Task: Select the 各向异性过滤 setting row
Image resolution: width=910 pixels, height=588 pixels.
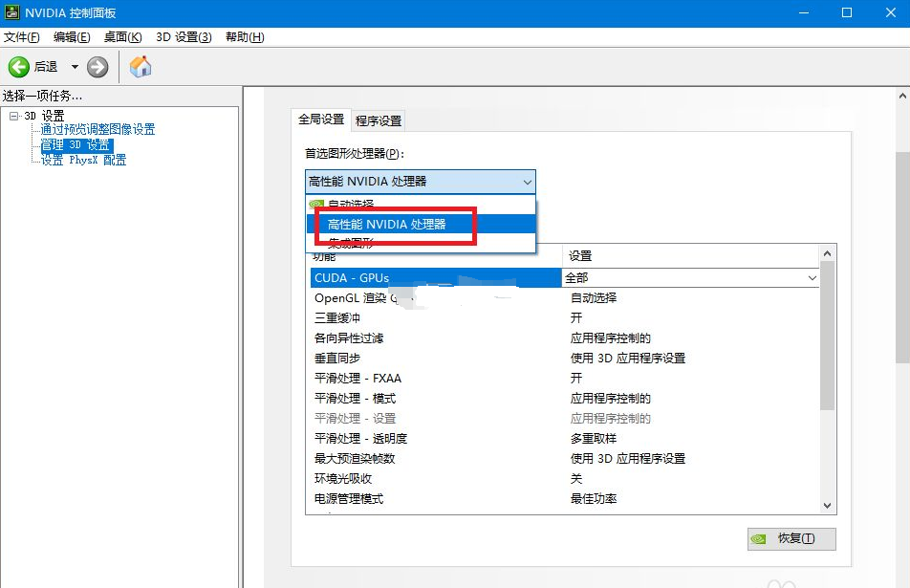Action: tap(565, 338)
